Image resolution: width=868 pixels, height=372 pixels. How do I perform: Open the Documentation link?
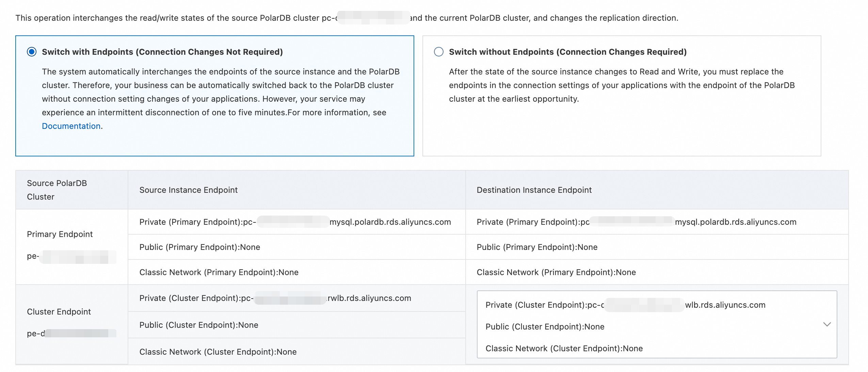pos(71,126)
